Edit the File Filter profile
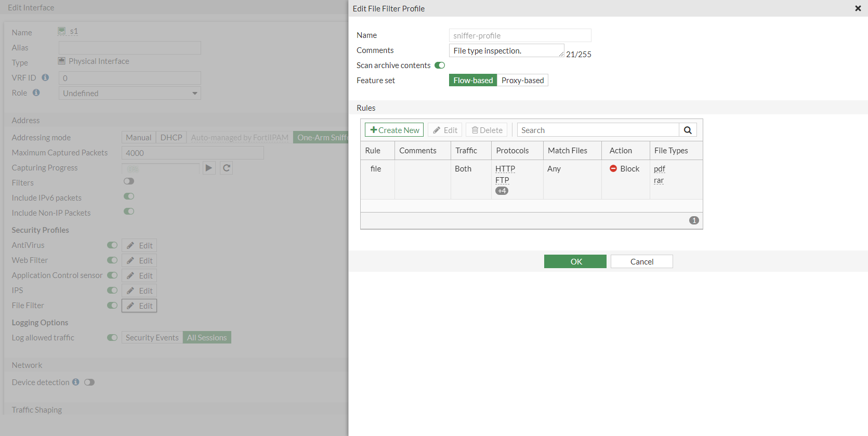 [139, 306]
